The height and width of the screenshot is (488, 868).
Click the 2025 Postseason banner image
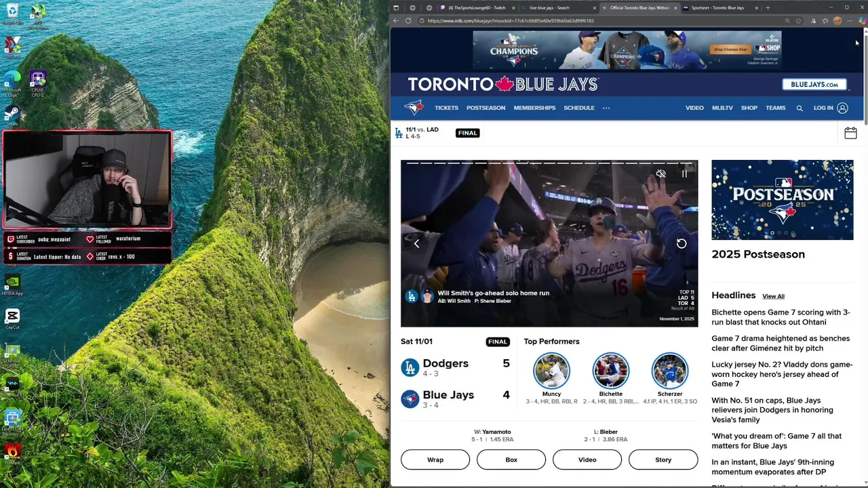783,200
